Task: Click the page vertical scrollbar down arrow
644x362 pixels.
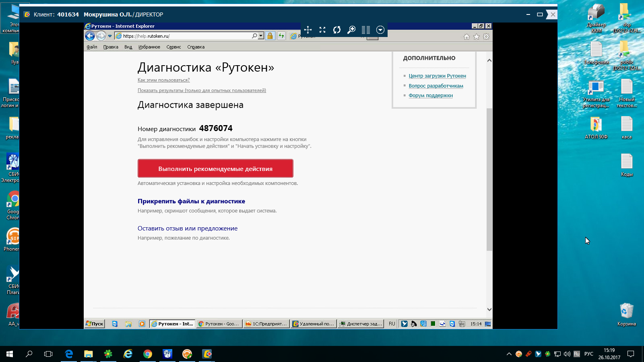Action: coord(489,309)
